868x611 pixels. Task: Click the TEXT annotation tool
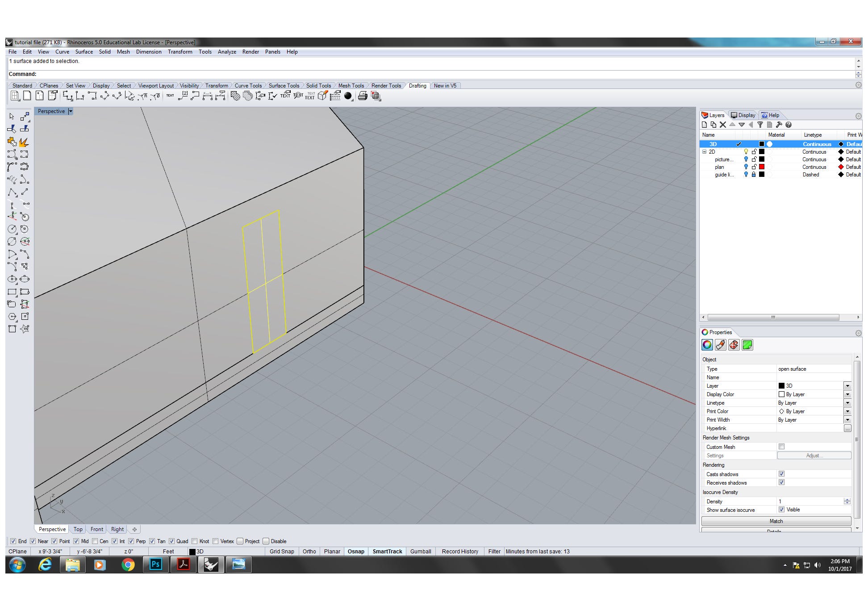pos(170,96)
